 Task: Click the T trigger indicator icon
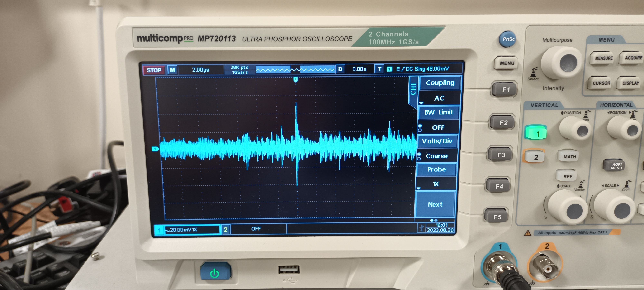pyautogui.click(x=379, y=69)
